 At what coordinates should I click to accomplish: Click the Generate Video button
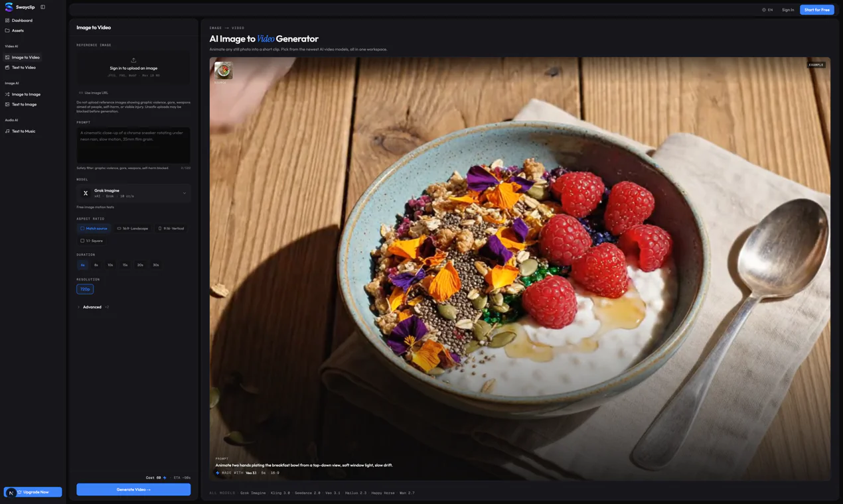tap(133, 489)
